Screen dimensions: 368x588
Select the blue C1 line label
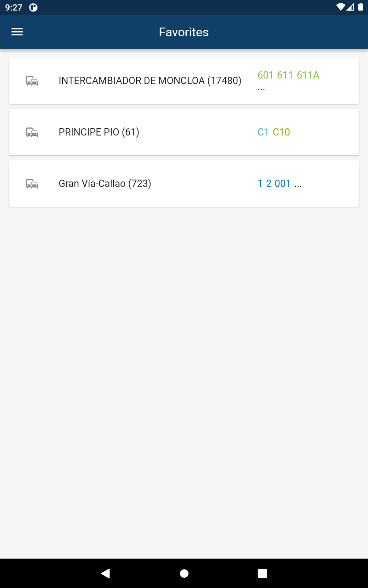click(x=263, y=132)
